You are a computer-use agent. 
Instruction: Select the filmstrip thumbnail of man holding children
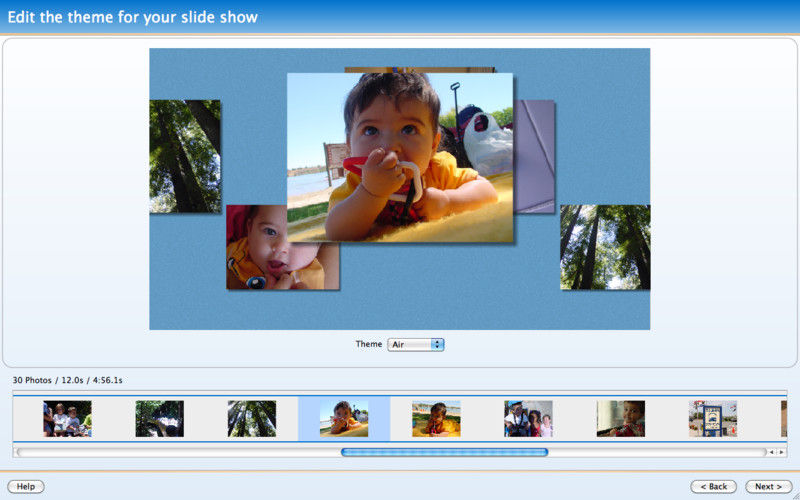(528, 419)
